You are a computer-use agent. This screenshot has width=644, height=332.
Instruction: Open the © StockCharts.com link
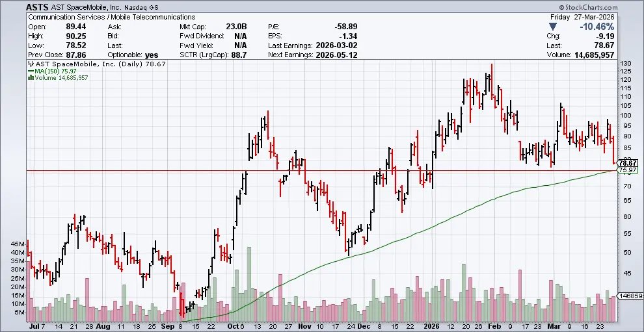[588, 7]
